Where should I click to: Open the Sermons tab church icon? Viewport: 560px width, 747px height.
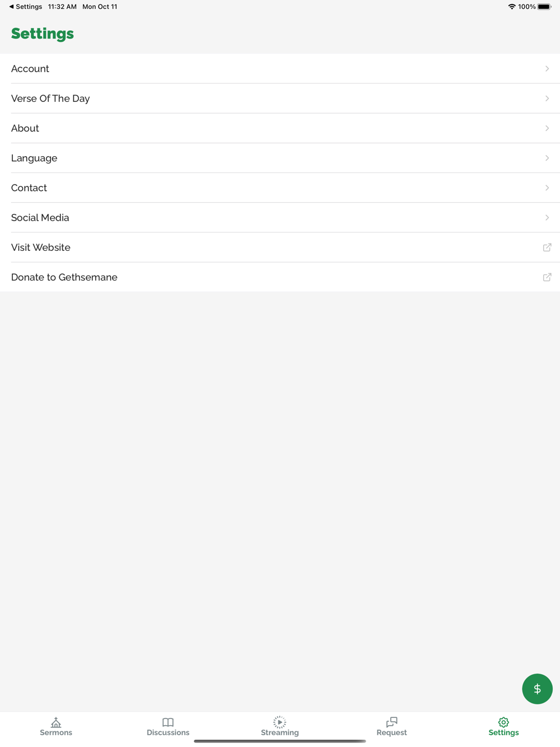coord(56,722)
